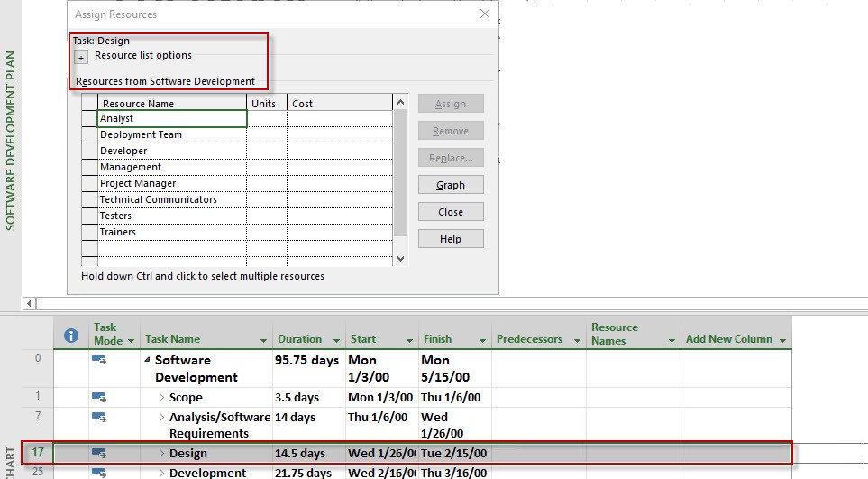Click the Predecessors cell for Scope
This screenshot has width=868, height=479.
pos(539,398)
